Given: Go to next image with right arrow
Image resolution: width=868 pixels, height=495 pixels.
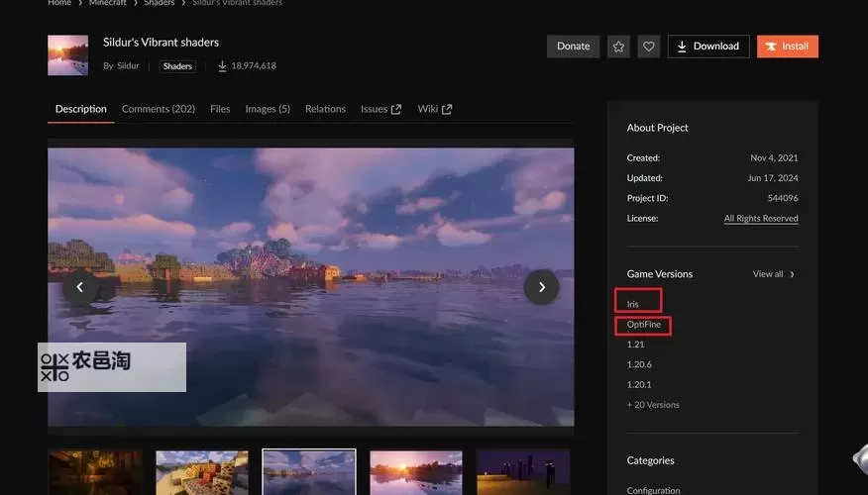Looking at the screenshot, I should pos(541,287).
